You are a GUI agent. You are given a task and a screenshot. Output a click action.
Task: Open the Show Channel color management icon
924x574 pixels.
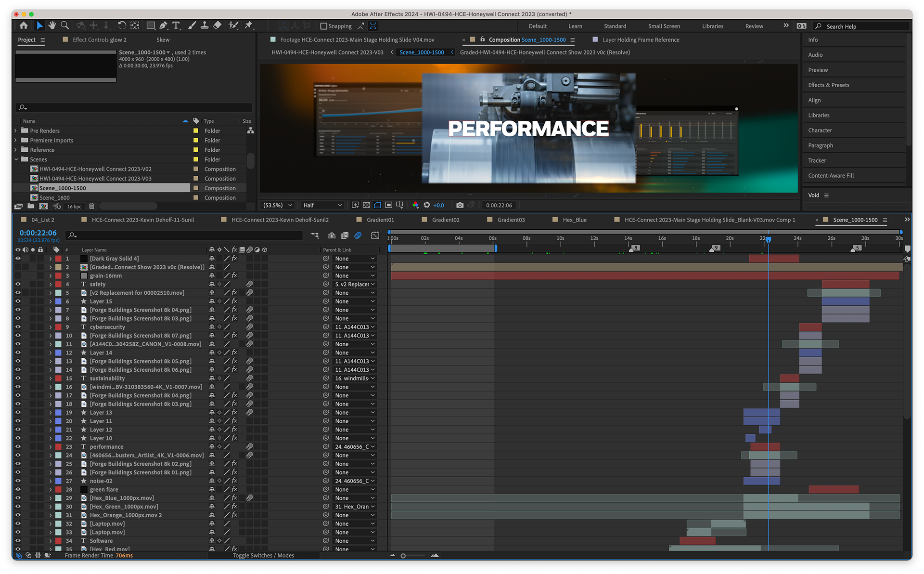coord(415,205)
